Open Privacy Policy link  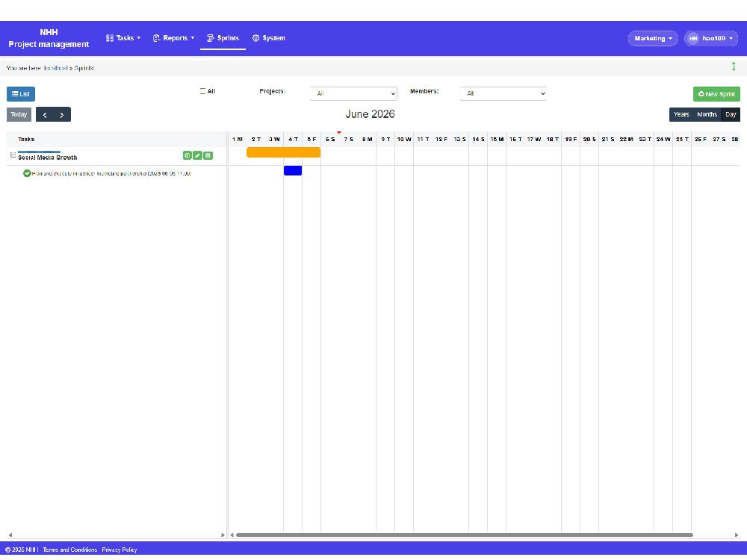tap(120, 550)
